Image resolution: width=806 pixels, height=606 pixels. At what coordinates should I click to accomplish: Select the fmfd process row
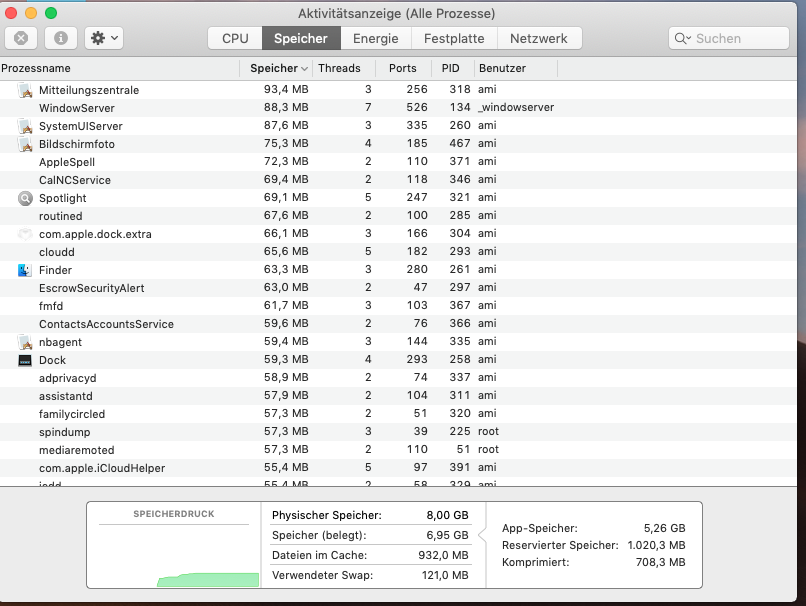click(x=398, y=306)
